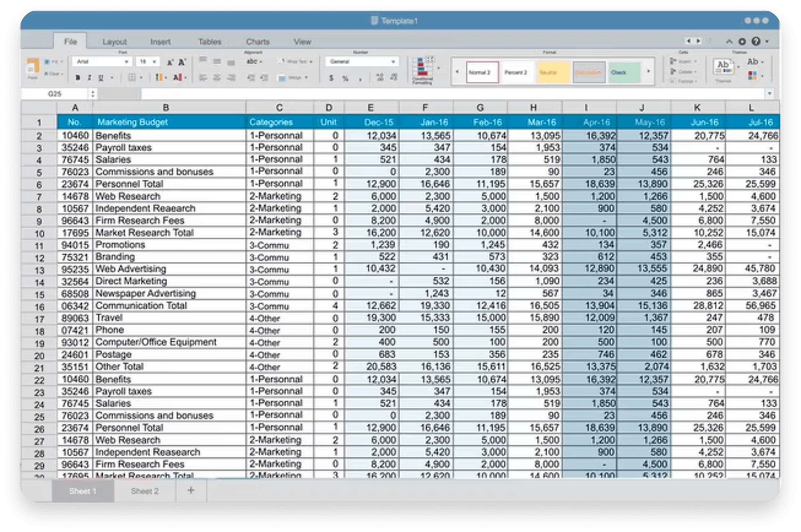Switch to the Tables tab
Viewport: 801px width, 532px height.
210,42
